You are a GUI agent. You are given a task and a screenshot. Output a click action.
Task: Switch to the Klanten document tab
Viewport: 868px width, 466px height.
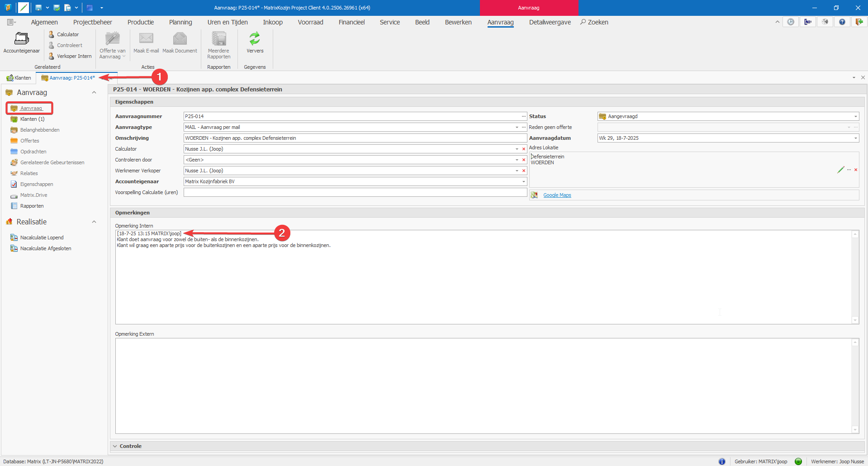pos(19,78)
